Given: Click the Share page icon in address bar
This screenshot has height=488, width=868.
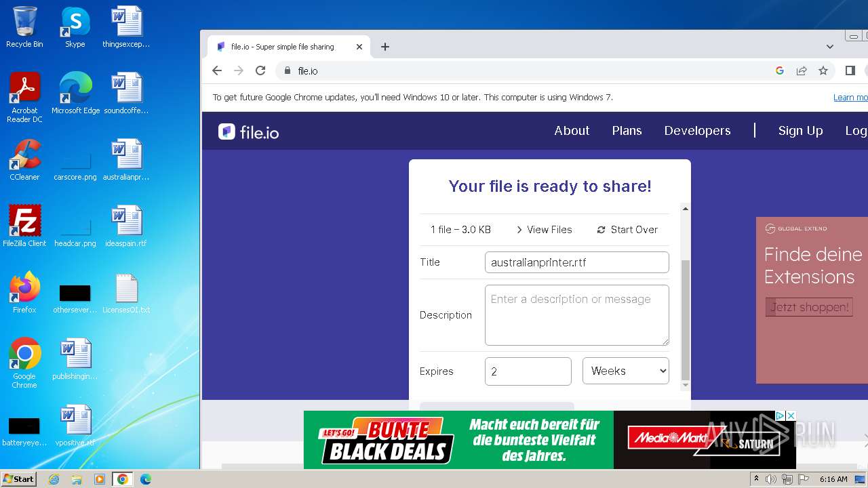Looking at the screenshot, I should click(x=802, y=70).
